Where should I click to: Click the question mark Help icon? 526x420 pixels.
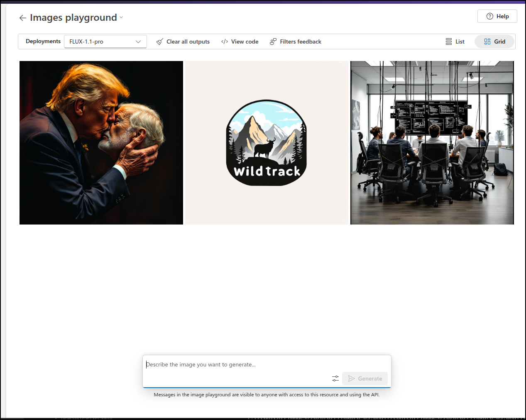[x=490, y=16]
